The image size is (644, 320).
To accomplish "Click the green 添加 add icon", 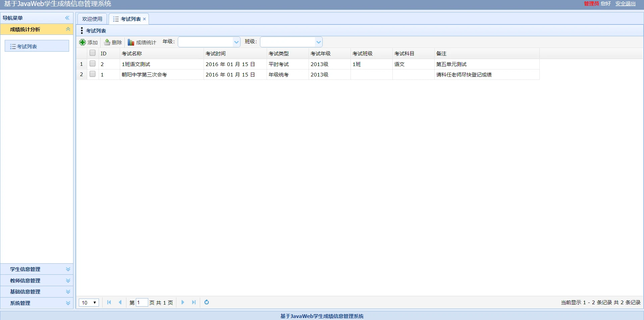I will [83, 42].
